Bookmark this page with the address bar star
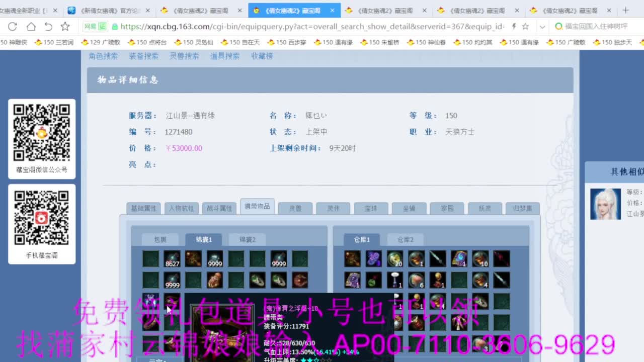 pyautogui.click(x=525, y=27)
